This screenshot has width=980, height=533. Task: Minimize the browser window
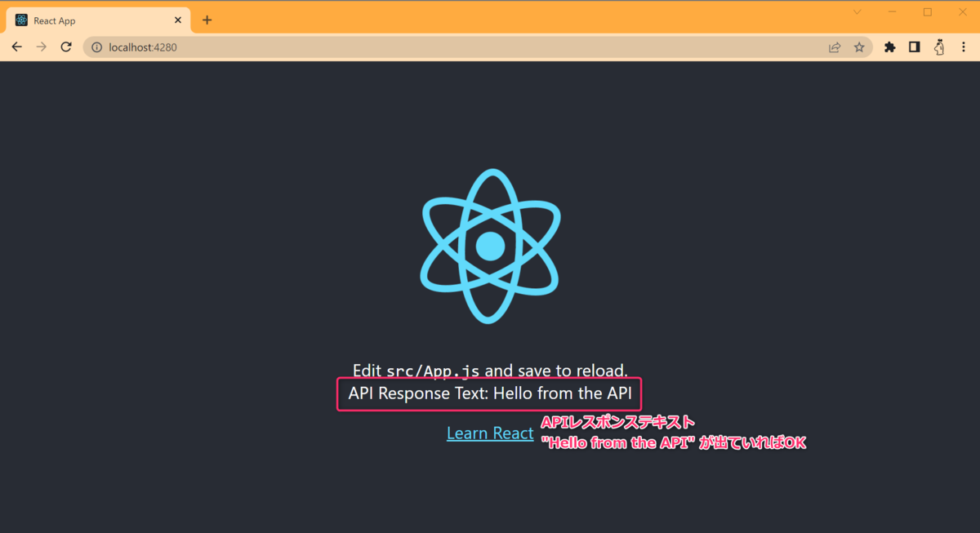pos(893,11)
